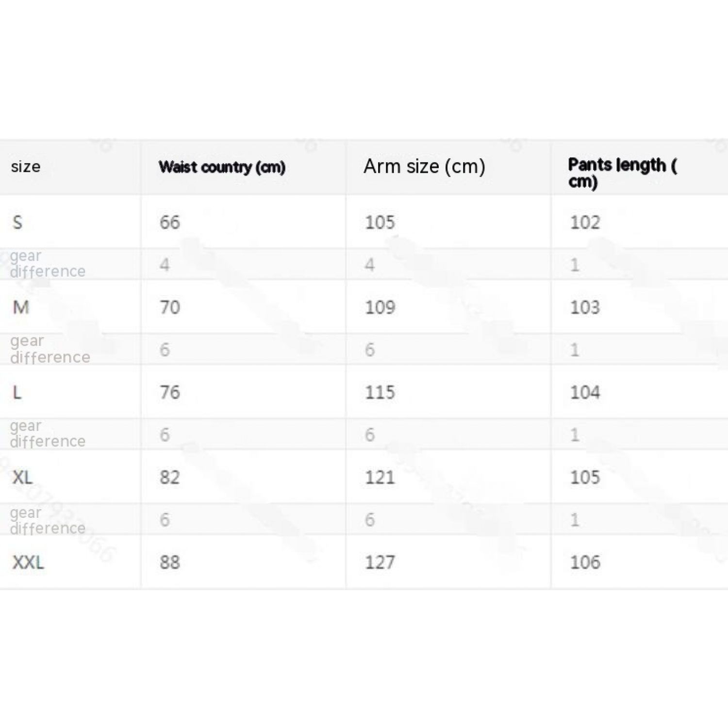Select the XXL size row label
This screenshot has width=728, height=728.
click(28, 563)
